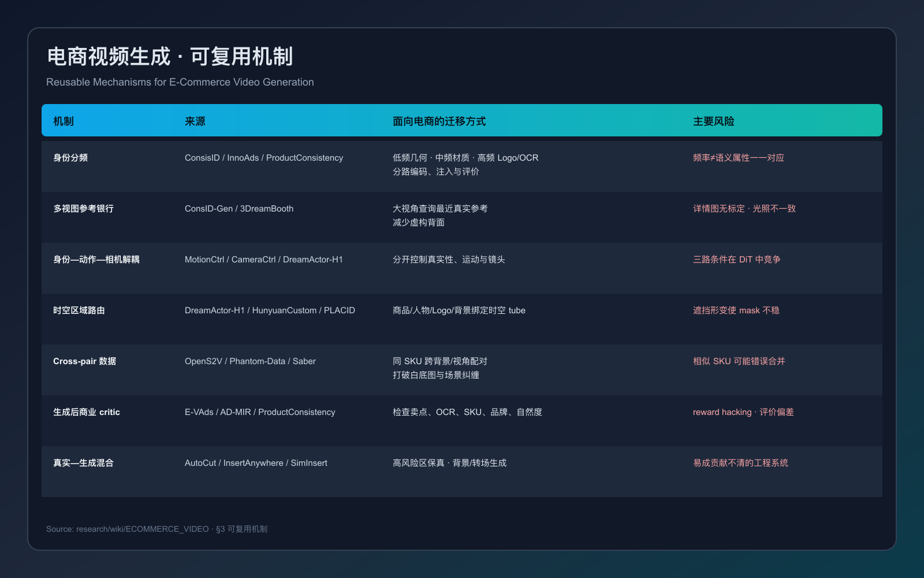Image resolution: width=924 pixels, height=578 pixels.
Task: Click the 时空区域路由 row label
Action: pyautogui.click(x=79, y=310)
